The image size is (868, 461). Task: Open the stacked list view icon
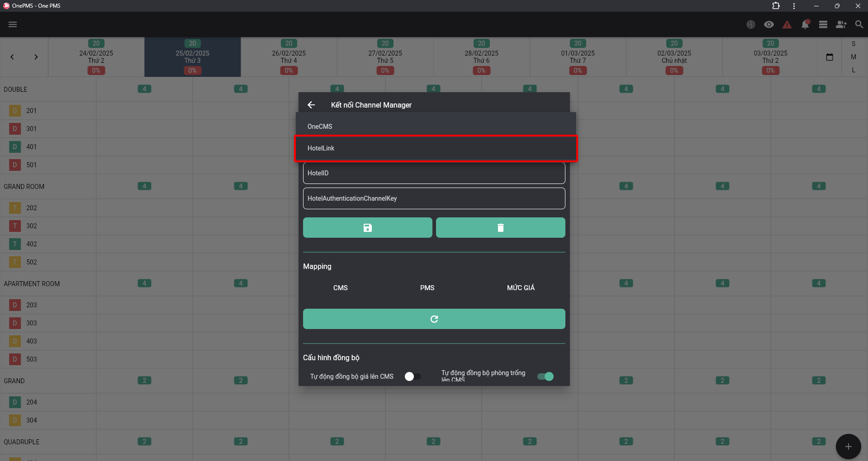823,24
